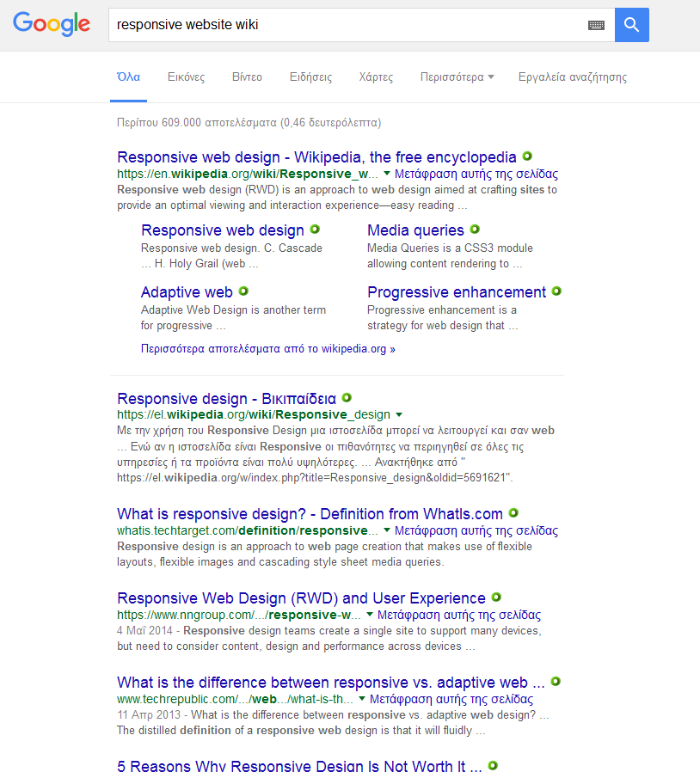Expand dropdown arrow after en.wikipedia.org URL
700x772 pixels.
(387, 174)
